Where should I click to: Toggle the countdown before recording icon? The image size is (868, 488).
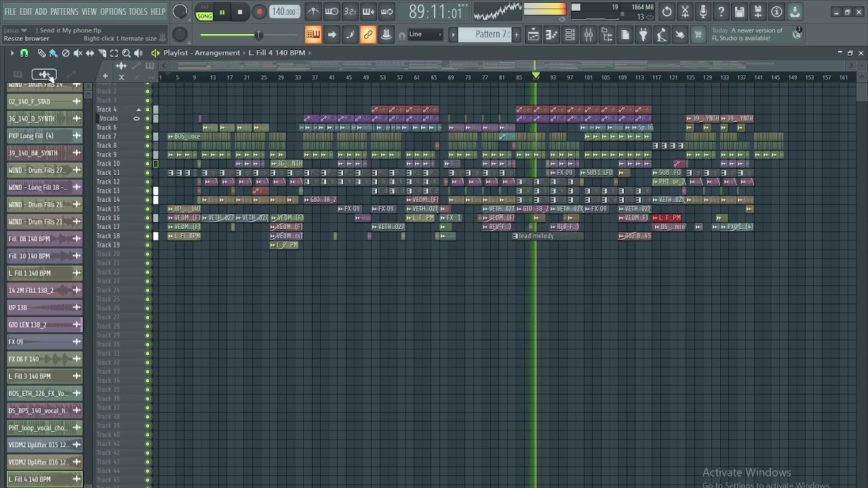pos(350,12)
